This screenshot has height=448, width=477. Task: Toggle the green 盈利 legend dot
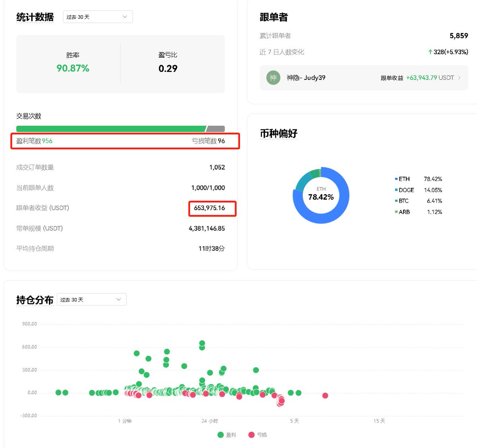(221, 435)
